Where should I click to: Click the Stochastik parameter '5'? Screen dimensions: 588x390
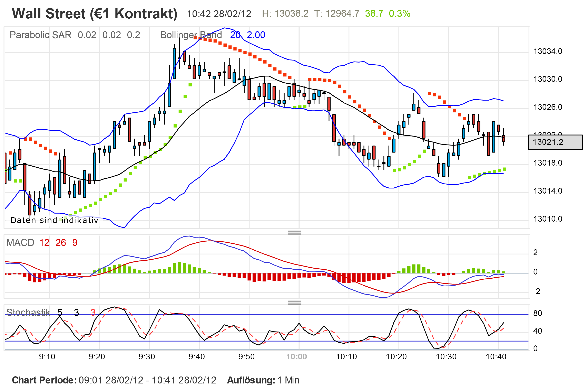pyautogui.click(x=60, y=312)
